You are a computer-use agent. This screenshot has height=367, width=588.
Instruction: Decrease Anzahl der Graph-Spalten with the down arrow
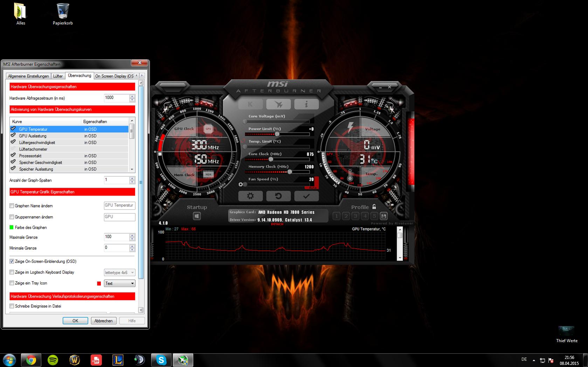coord(132,182)
